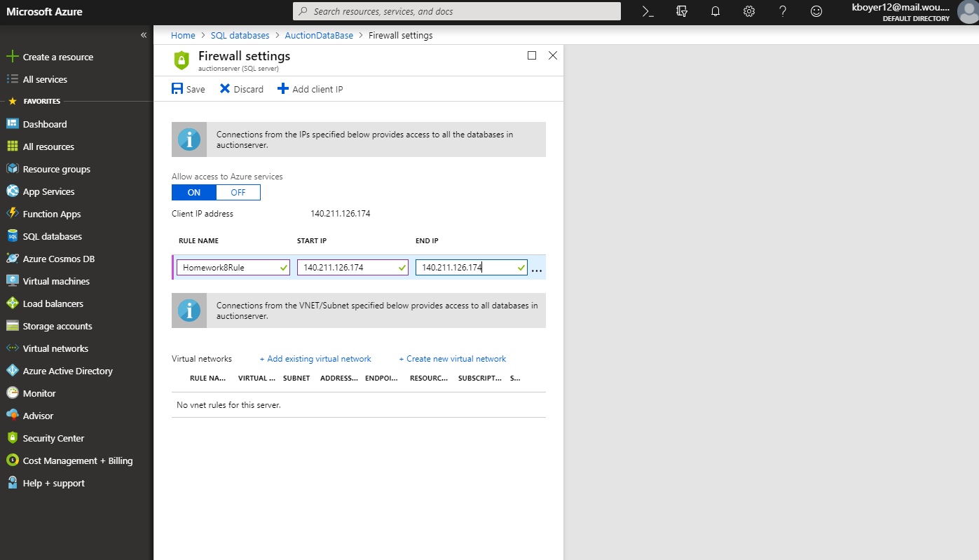Viewport: 979px width, 560px height.
Task: Click the user account avatar
Action: coord(968,11)
